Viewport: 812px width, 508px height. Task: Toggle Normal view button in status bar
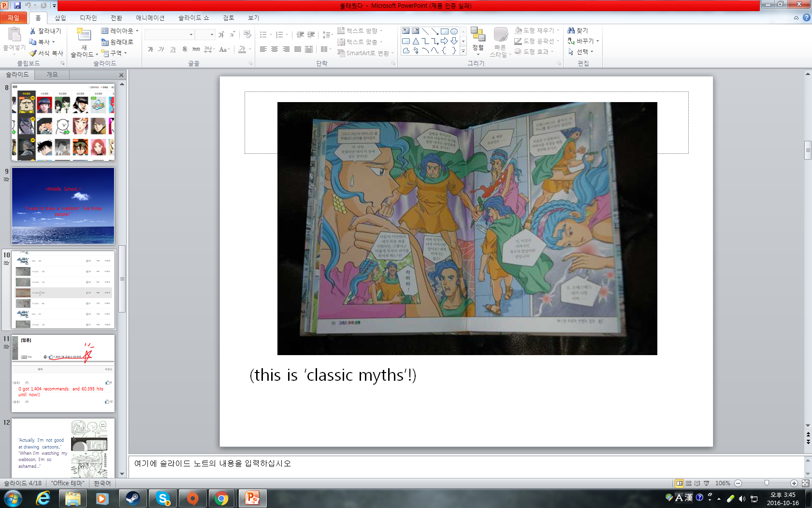pyautogui.click(x=679, y=483)
